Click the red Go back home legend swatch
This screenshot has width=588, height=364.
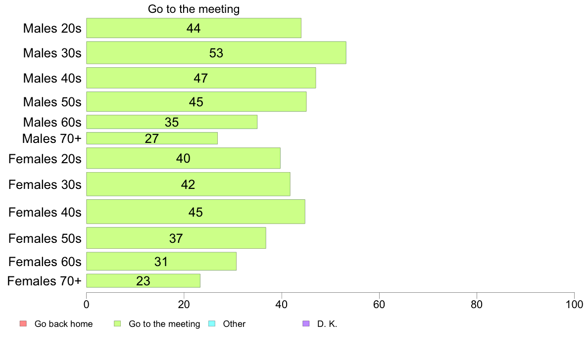click(x=23, y=323)
